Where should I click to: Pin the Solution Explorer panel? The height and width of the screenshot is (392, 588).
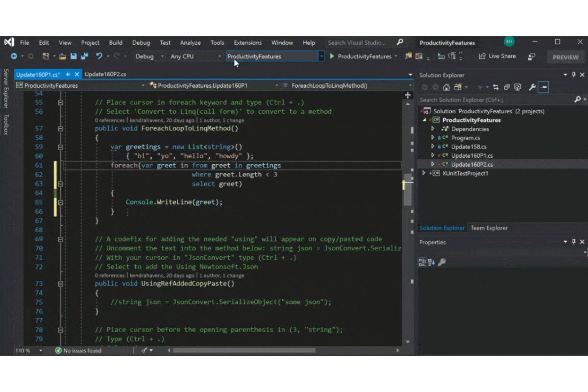(x=573, y=75)
